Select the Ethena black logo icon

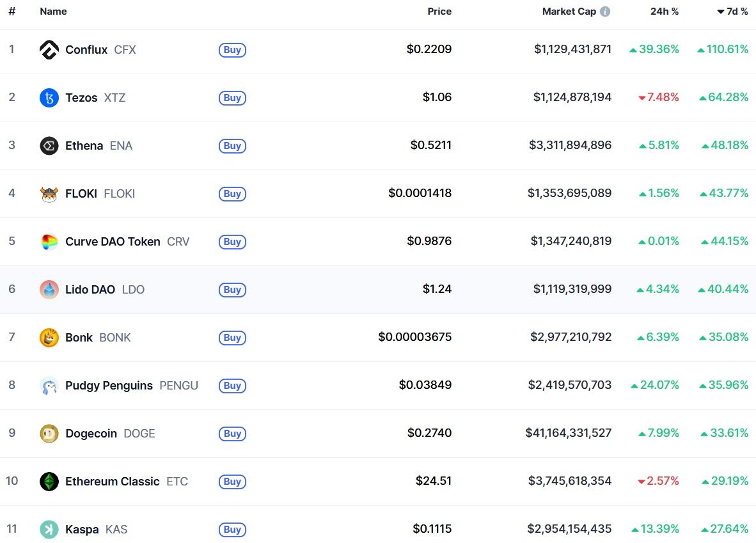coord(49,146)
